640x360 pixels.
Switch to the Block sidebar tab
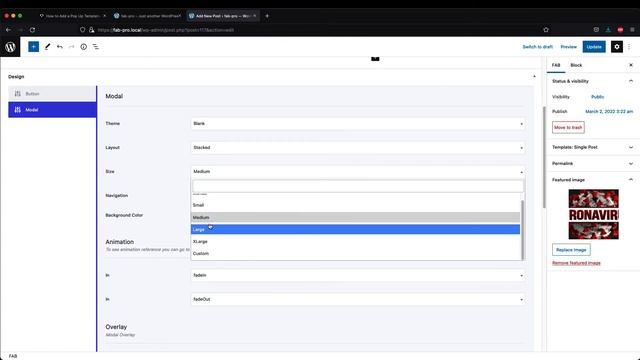click(576, 65)
